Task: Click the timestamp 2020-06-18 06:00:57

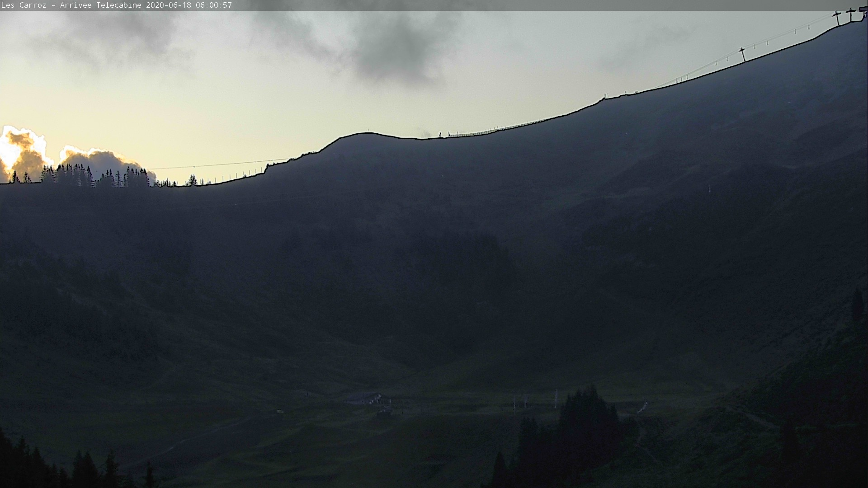Action: [189, 5]
